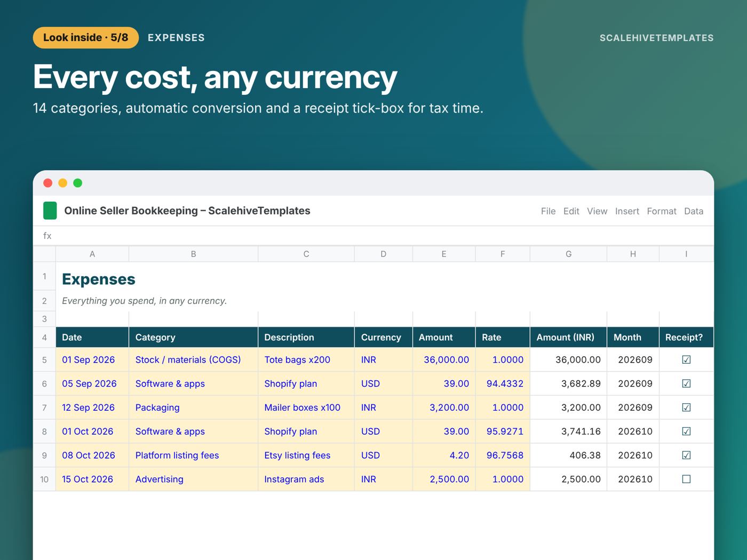The height and width of the screenshot is (560, 747).
Task: Select the Amount (INR) header cell
Action: click(x=568, y=337)
